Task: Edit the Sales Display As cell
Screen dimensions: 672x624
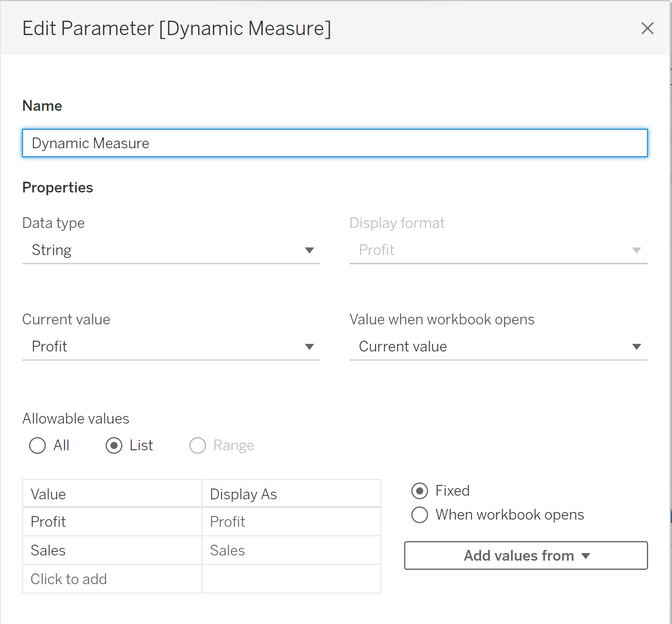Action: pyautogui.click(x=291, y=550)
